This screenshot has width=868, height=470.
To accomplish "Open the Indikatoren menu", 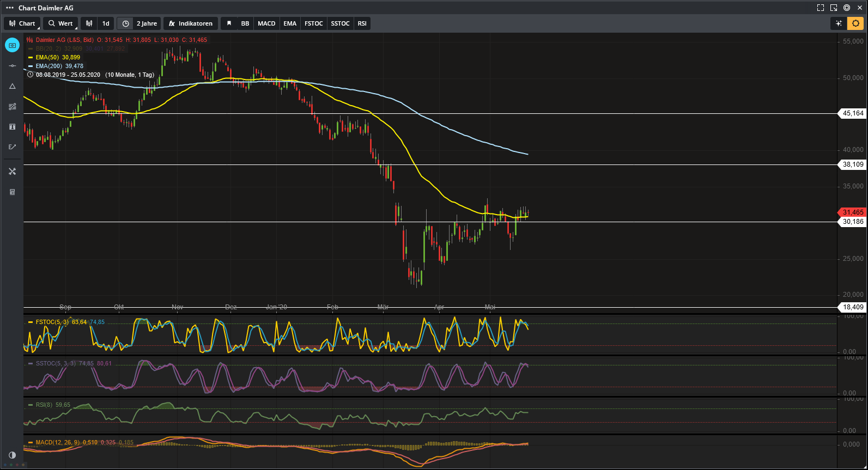I will click(x=191, y=23).
